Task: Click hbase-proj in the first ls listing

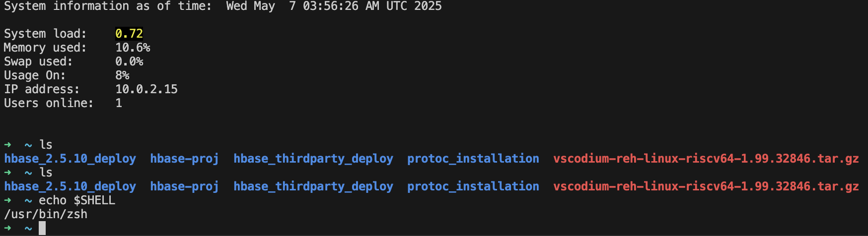Action: [x=184, y=159]
